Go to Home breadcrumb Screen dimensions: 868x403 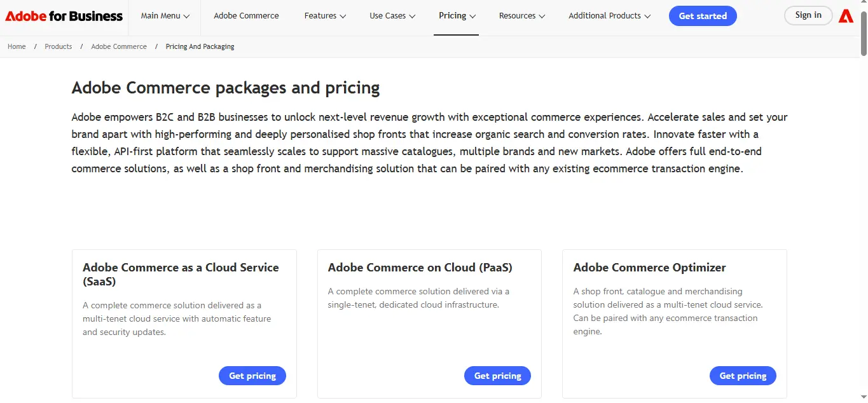tap(17, 46)
